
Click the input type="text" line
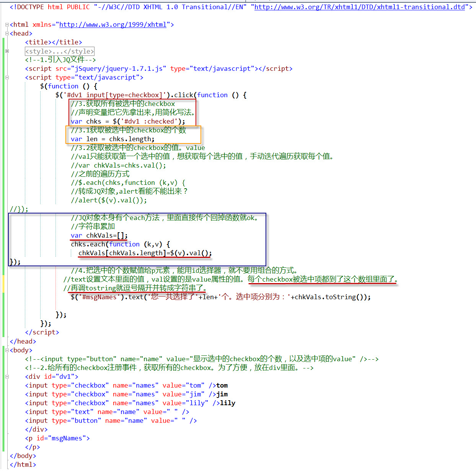coord(107,412)
